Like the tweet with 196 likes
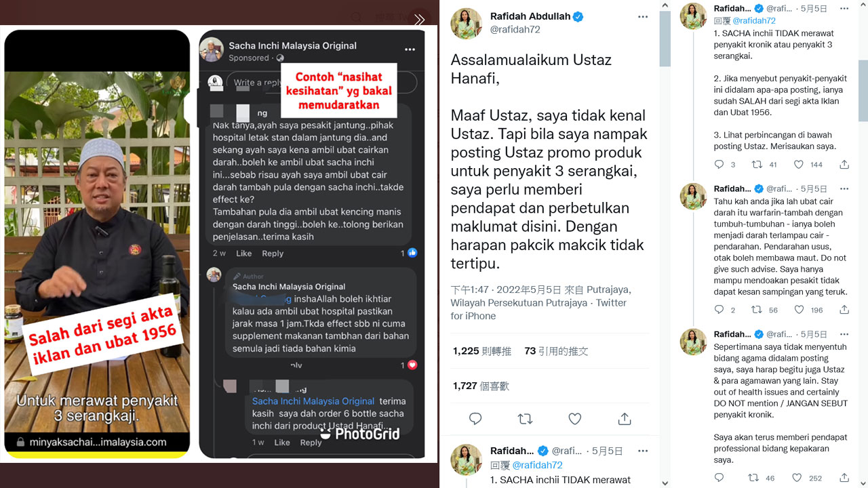868x488 pixels. coord(799,310)
